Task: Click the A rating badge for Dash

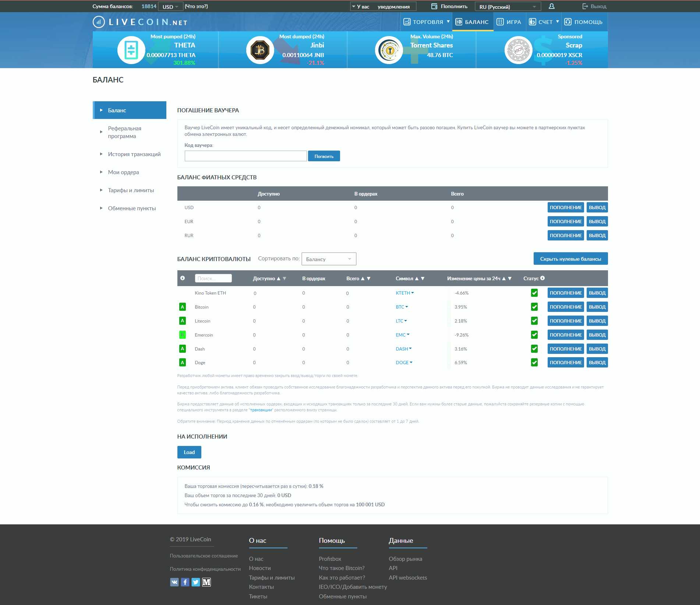Action: click(182, 348)
